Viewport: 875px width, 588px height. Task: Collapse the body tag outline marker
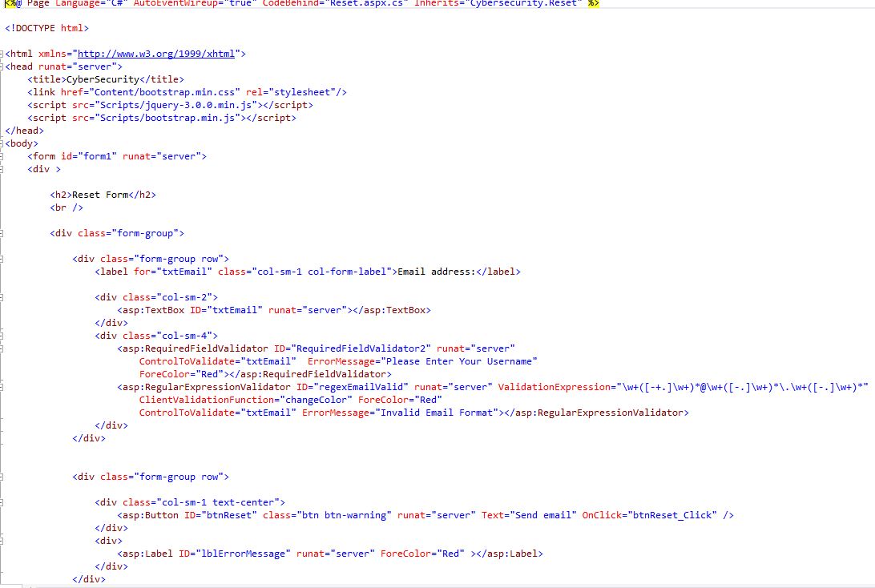tap(2, 143)
